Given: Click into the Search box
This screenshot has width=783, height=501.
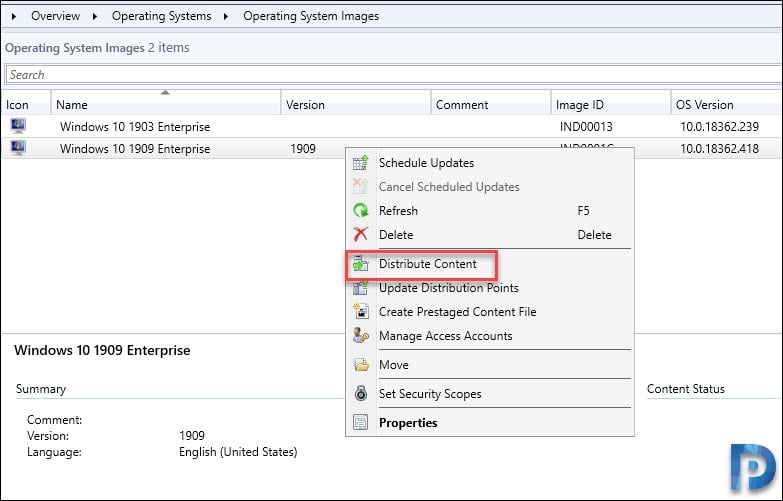Looking at the screenshot, I should click(x=393, y=74).
